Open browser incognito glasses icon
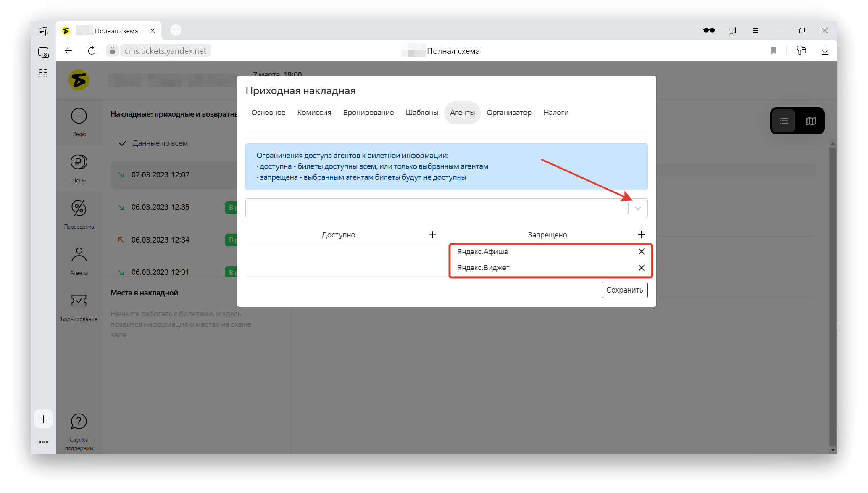 709,31
